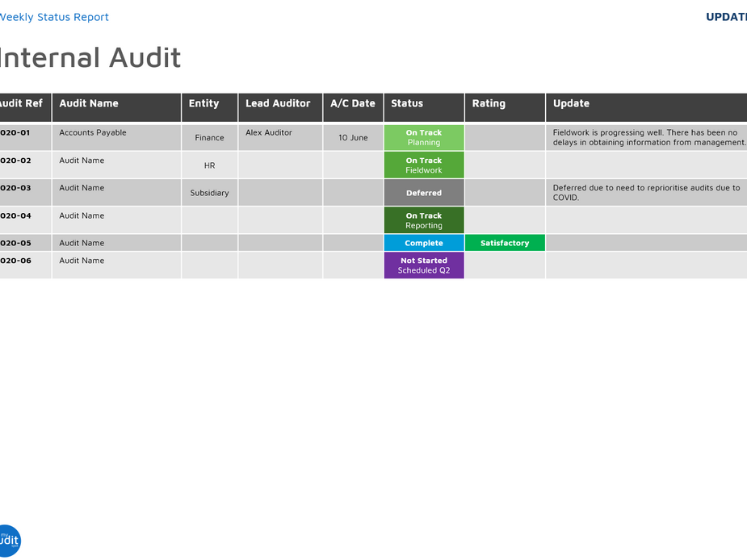Select the Internal Audit title text
Screen dimensions: 747x560
click(x=90, y=57)
